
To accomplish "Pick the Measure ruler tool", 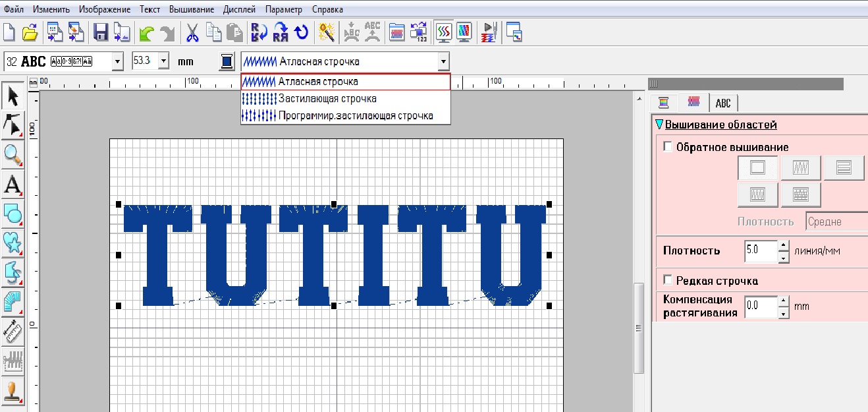I will pyautogui.click(x=13, y=330).
